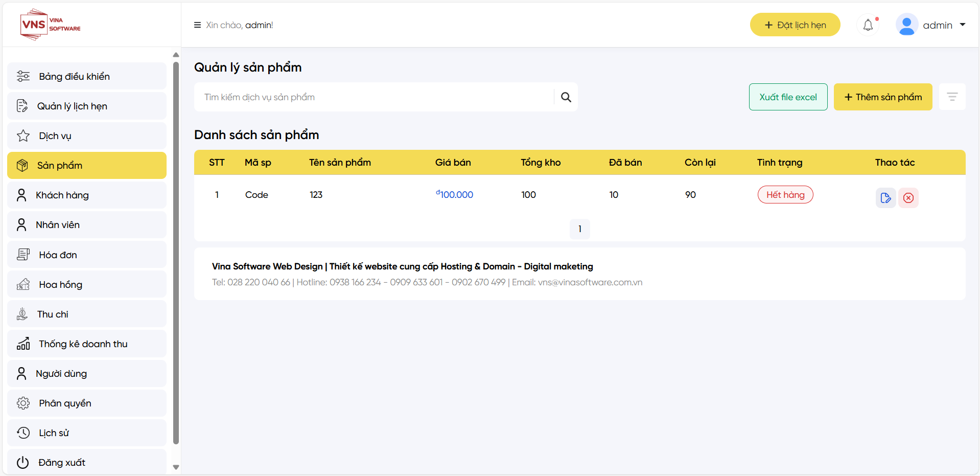The height and width of the screenshot is (476, 980).
Task: Click the Đã bán column header
Action: click(625, 162)
